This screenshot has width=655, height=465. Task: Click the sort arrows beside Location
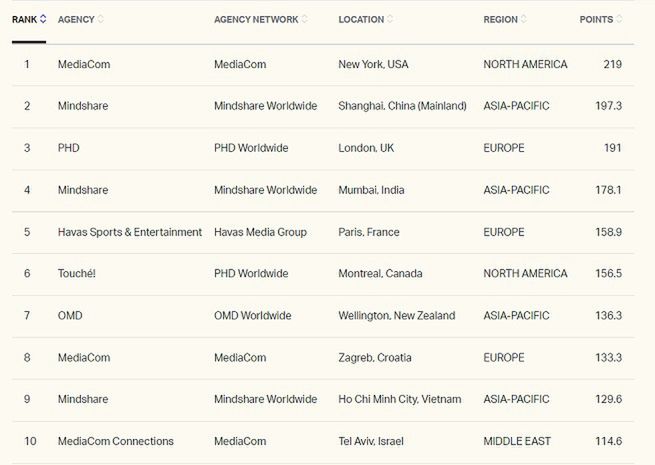389,19
